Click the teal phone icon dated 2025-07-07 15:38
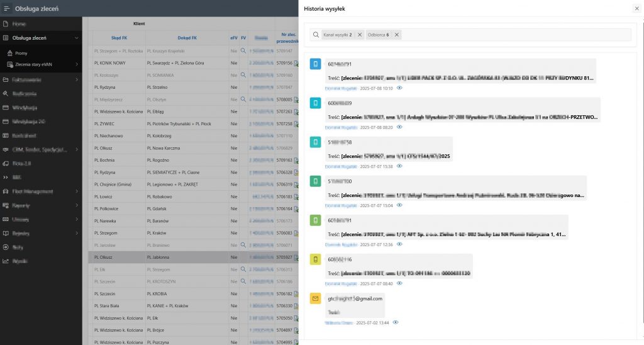The image size is (644, 345). click(x=316, y=142)
